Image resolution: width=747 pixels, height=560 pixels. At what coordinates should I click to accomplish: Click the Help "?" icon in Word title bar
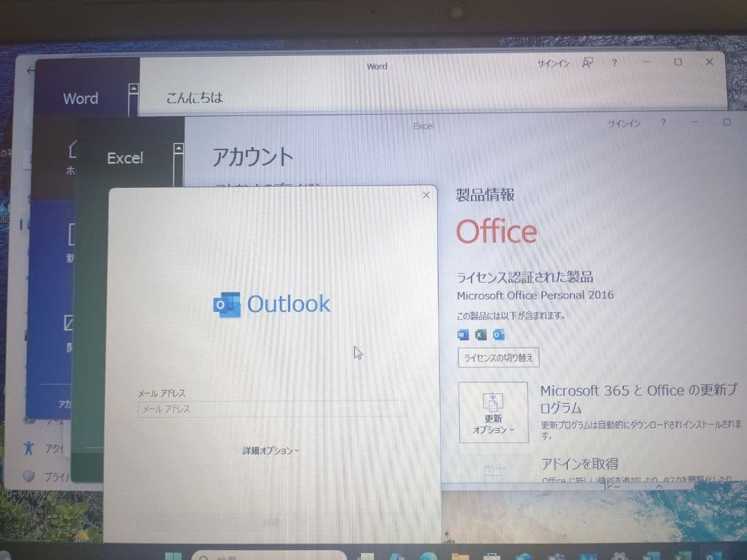tap(614, 62)
